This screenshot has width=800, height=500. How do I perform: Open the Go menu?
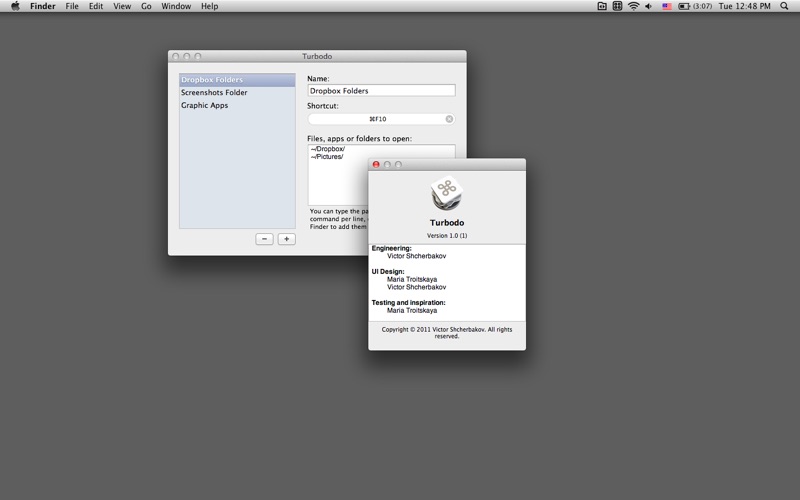click(x=146, y=6)
